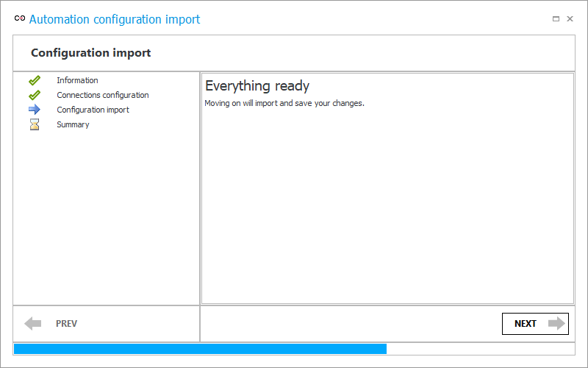Go back with the PREV button
Image resolution: width=588 pixels, height=368 pixels.
pyautogui.click(x=51, y=323)
